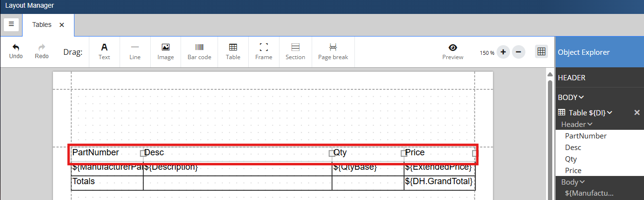Click the ${DH.GrandTotal} table cell
The width and height of the screenshot is (644, 200).
(439, 181)
